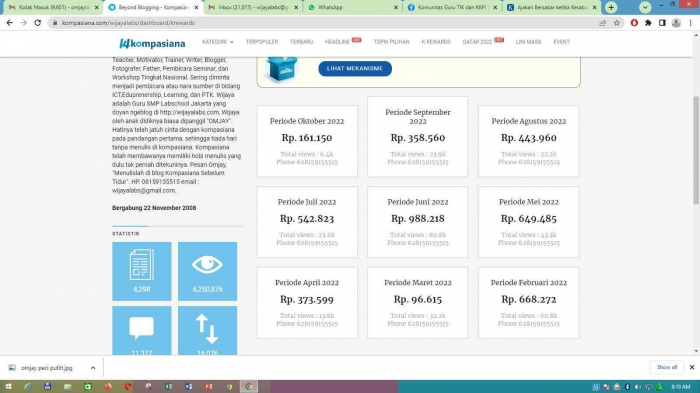Click Show all downloads button

pos(667,367)
